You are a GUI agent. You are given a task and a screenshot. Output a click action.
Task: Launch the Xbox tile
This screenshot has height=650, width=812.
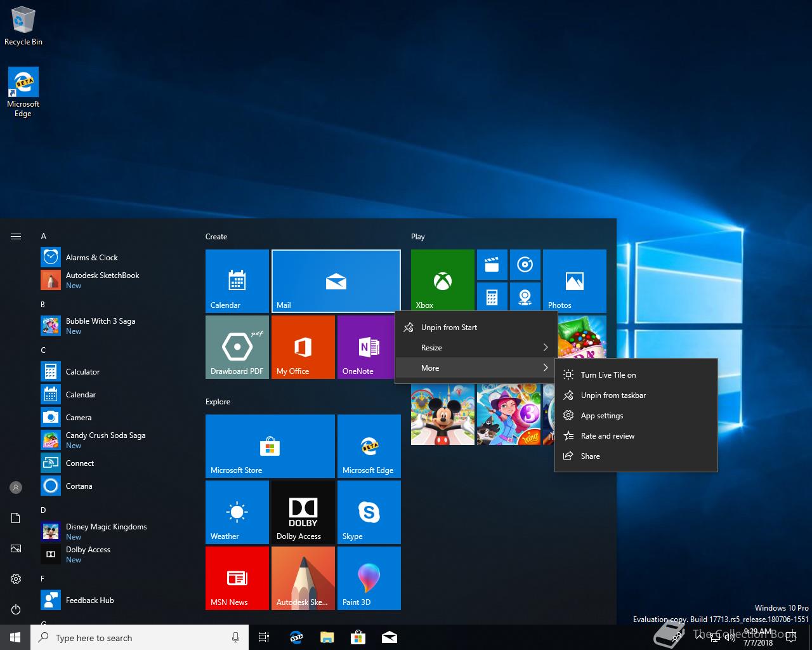[x=443, y=280]
